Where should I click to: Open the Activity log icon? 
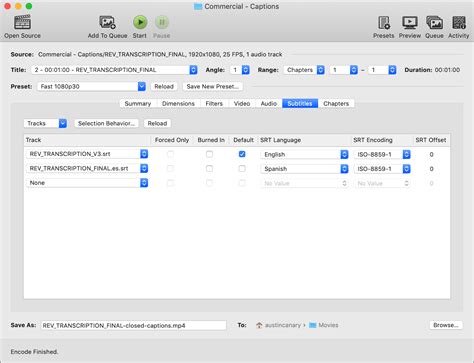459,22
